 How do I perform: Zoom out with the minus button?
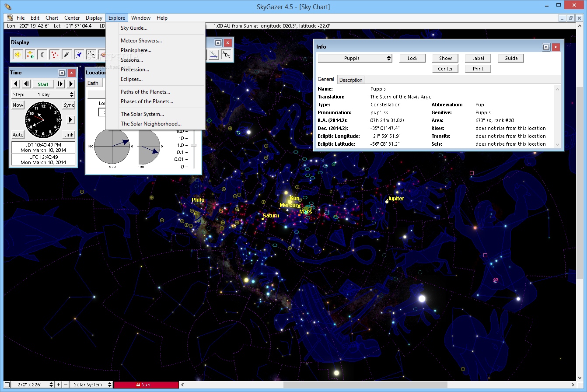[x=66, y=385]
